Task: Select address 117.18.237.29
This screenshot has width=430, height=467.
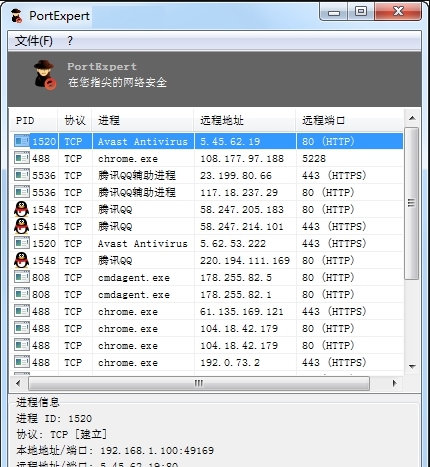Action: click(239, 192)
